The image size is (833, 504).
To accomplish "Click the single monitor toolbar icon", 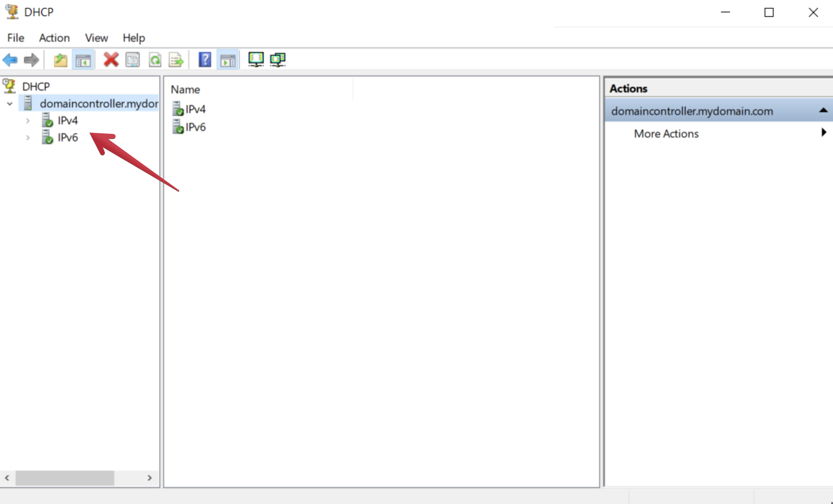I will click(256, 59).
